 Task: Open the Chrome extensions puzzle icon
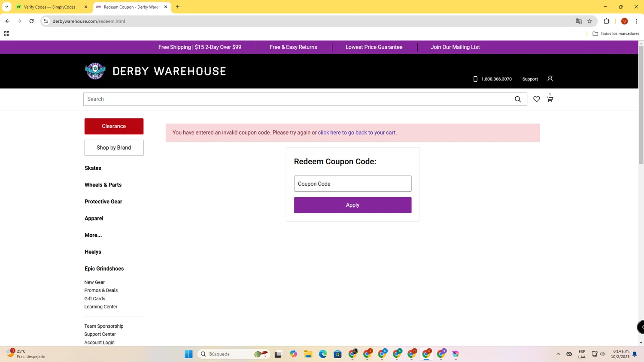pyautogui.click(x=607, y=21)
